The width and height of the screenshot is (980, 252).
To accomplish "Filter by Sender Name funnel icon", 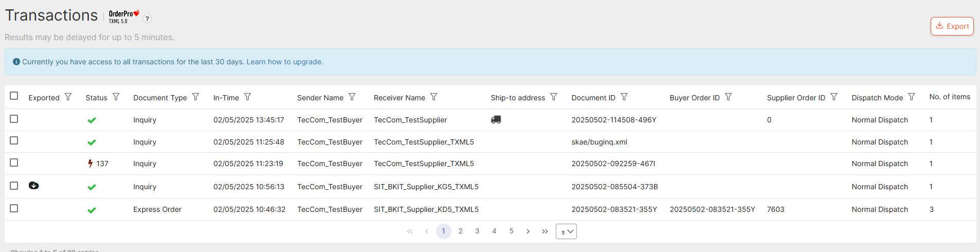I will coord(352,97).
